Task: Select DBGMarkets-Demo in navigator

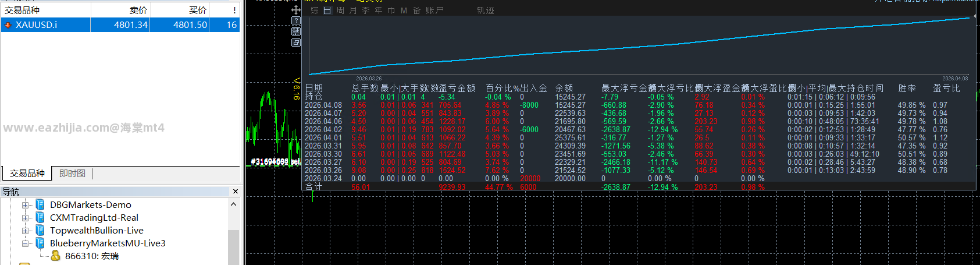Action: click(91, 205)
